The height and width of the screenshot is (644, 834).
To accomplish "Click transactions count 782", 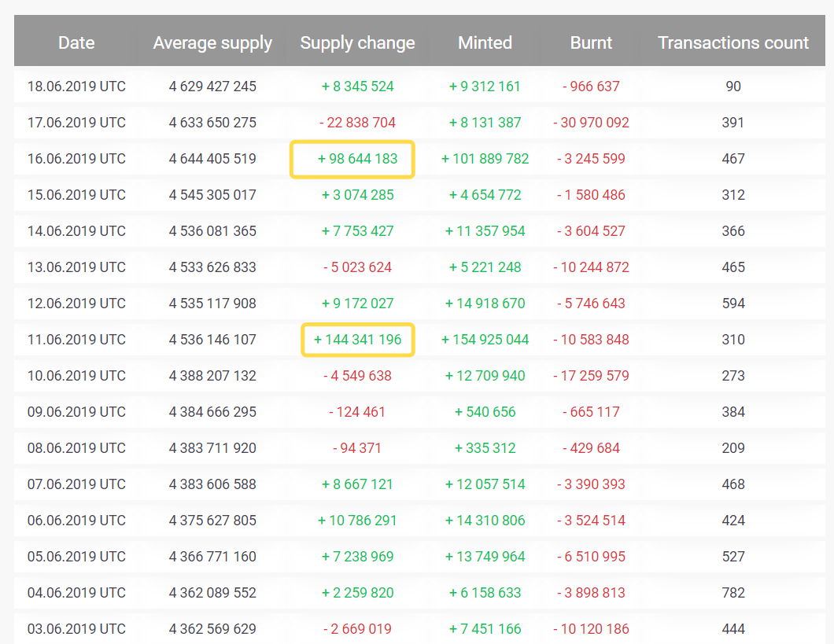I will pyautogui.click(x=733, y=592).
